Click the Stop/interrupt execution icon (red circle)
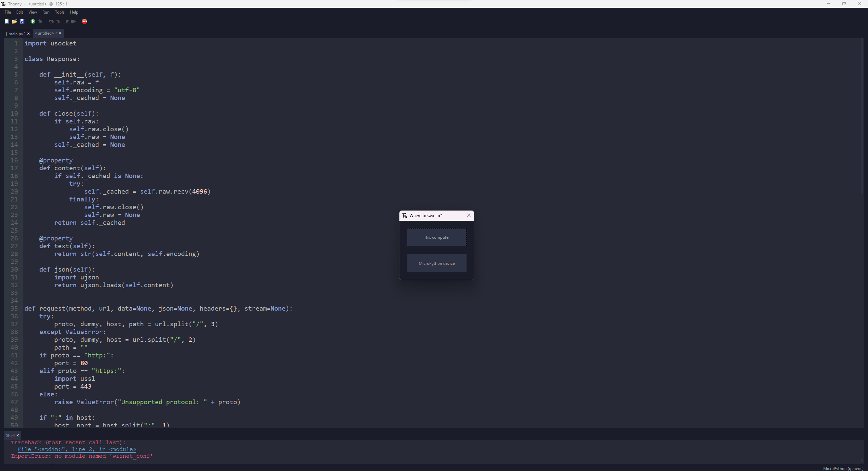The image size is (868, 471). point(84,21)
